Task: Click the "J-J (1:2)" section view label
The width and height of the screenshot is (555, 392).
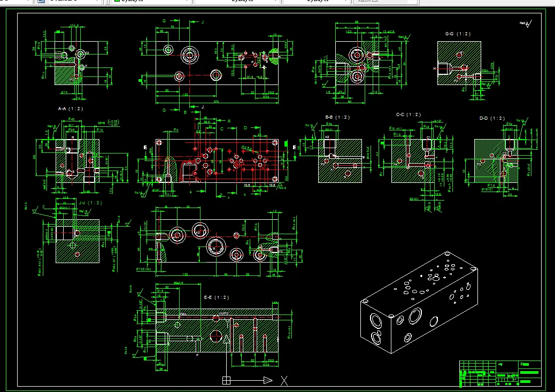Action: pyautogui.click(x=90, y=203)
